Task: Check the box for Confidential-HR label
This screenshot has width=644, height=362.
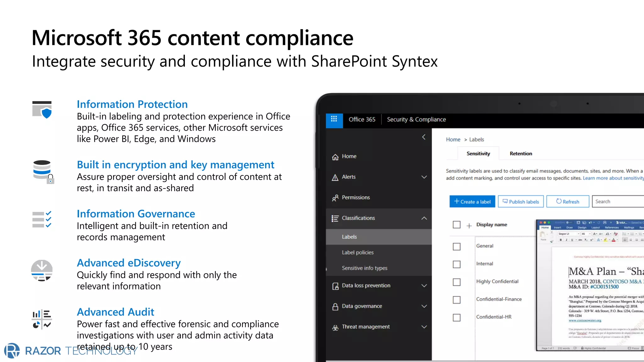Action: tap(457, 317)
